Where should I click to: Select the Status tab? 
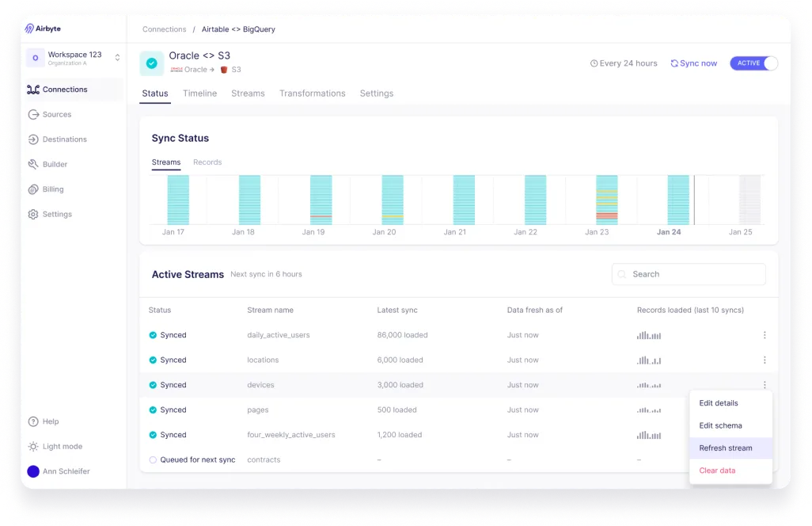tap(155, 93)
